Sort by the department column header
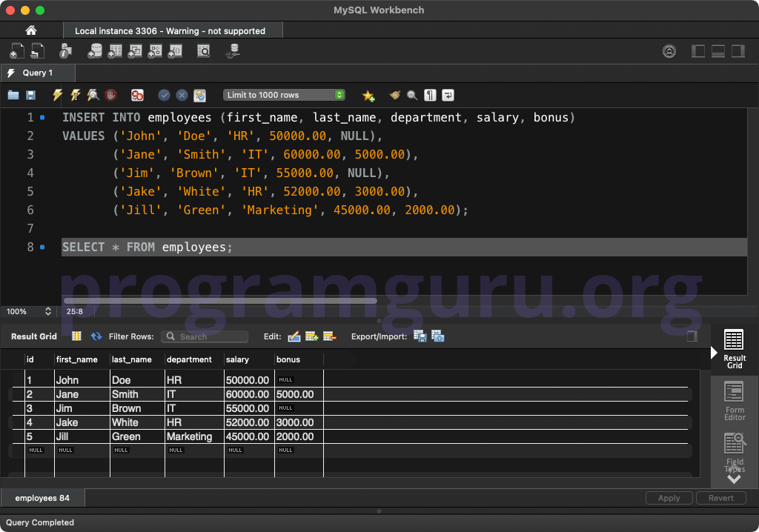This screenshot has width=759, height=532. click(x=194, y=359)
